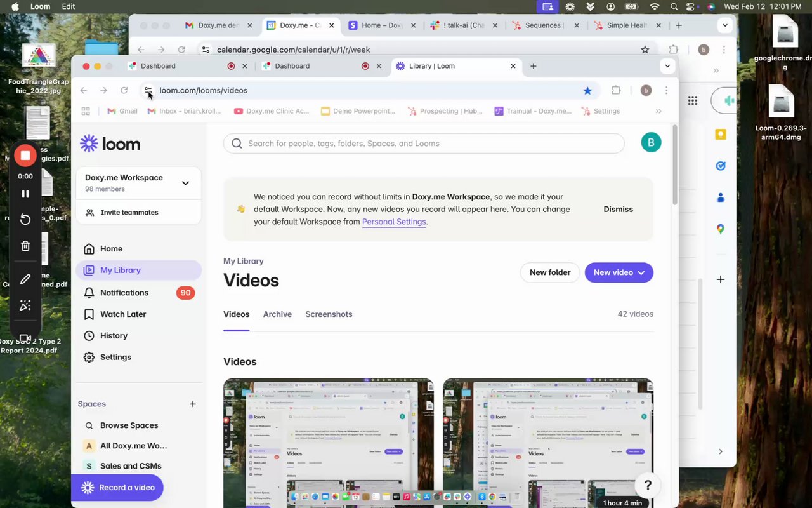This screenshot has height=508, width=812.
Task: Click the Loom logo
Action: pos(110,144)
